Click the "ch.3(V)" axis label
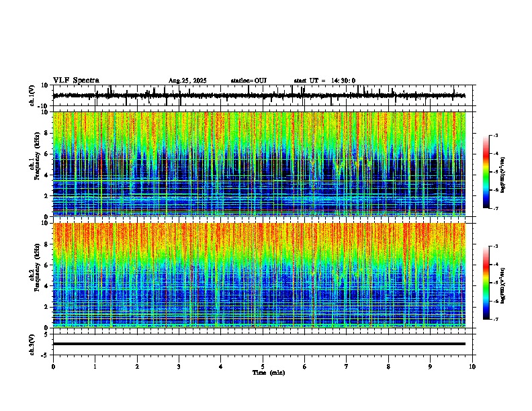532x411 pixels. (33, 345)
